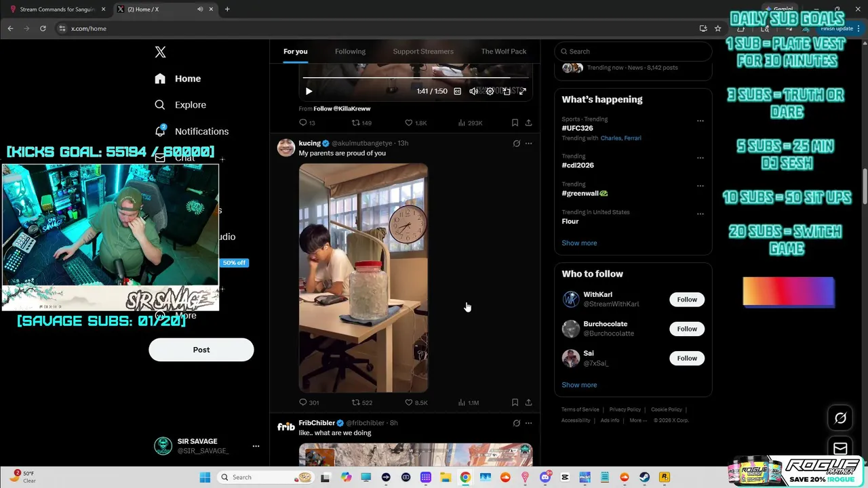Like kucing post (8.5K)

416,403
